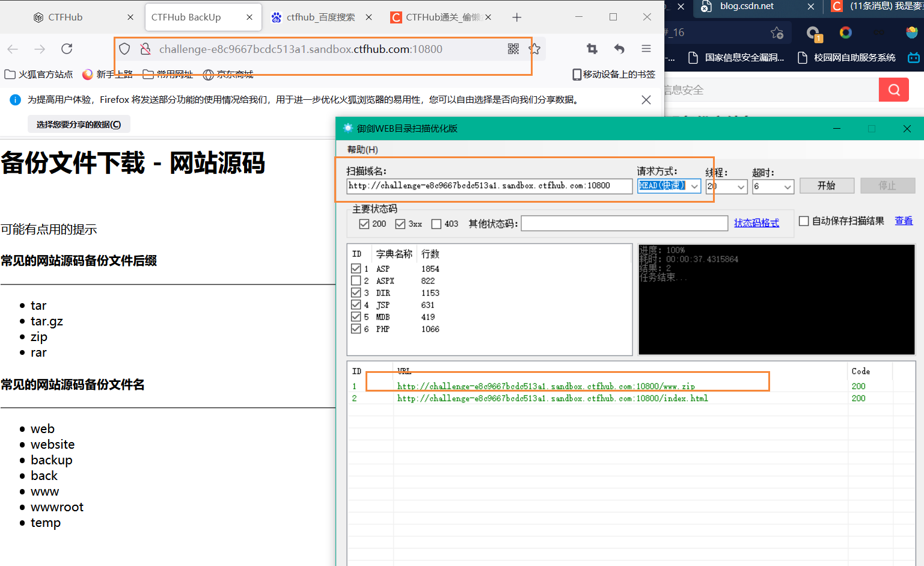Bookmark this page with star icon

pos(534,49)
